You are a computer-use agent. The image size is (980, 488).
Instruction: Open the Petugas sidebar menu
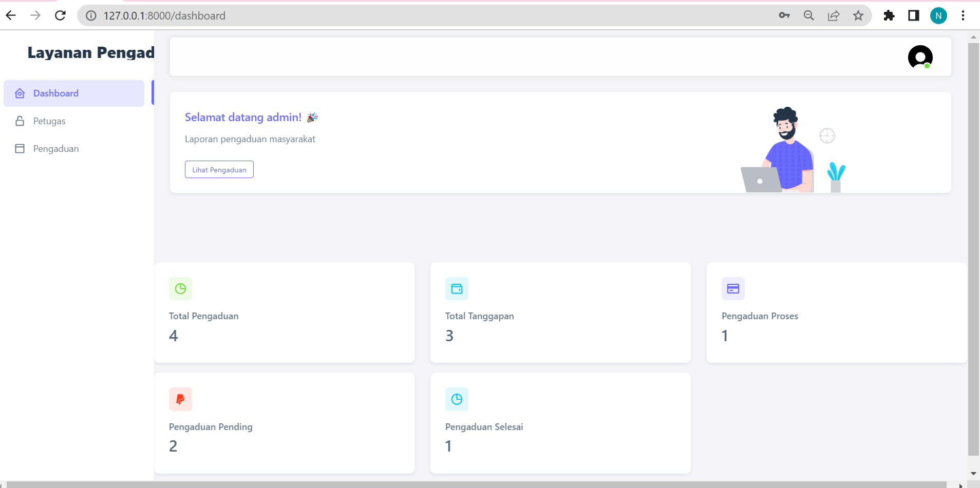coord(74,121)
